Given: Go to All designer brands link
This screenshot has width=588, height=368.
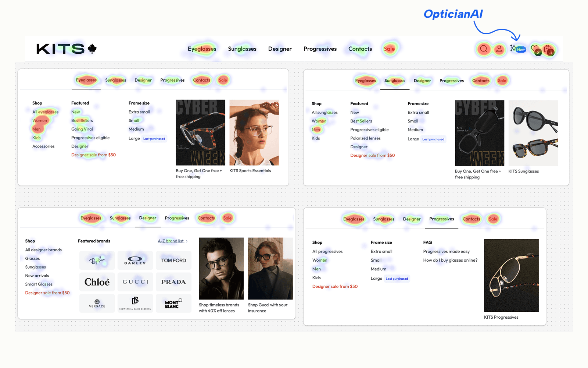Looking at the screenshot, I should click(43, 250).
